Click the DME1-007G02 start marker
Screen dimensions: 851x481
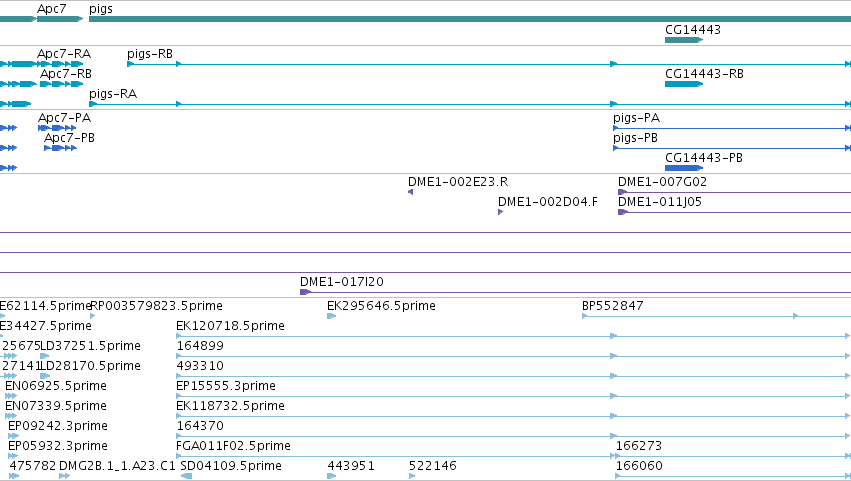[623, 192]
